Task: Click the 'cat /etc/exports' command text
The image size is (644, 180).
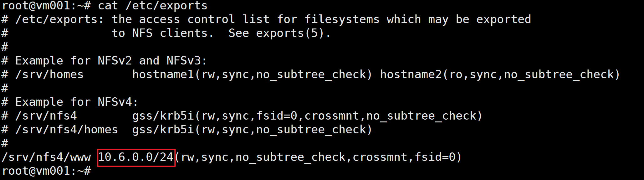Action: 152,6
